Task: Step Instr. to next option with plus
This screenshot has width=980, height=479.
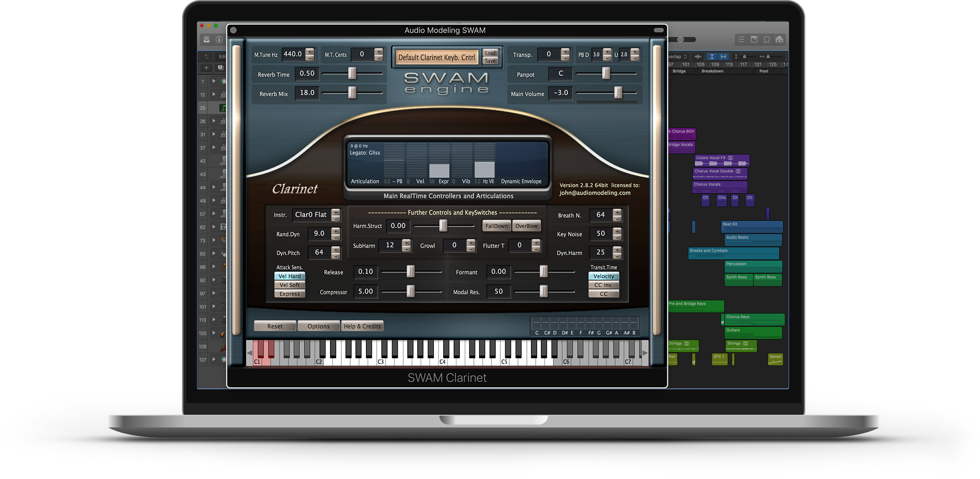Action: (x=336, y=212)
